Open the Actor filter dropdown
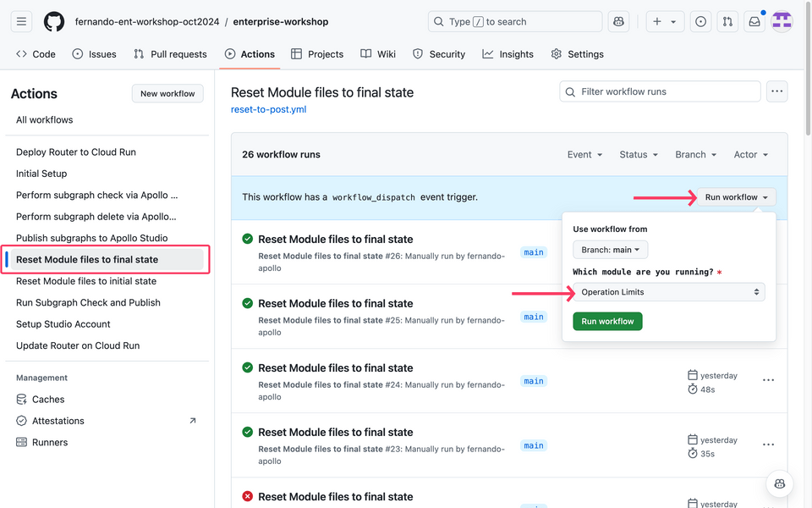812x508 pixels. pos(751,154)
